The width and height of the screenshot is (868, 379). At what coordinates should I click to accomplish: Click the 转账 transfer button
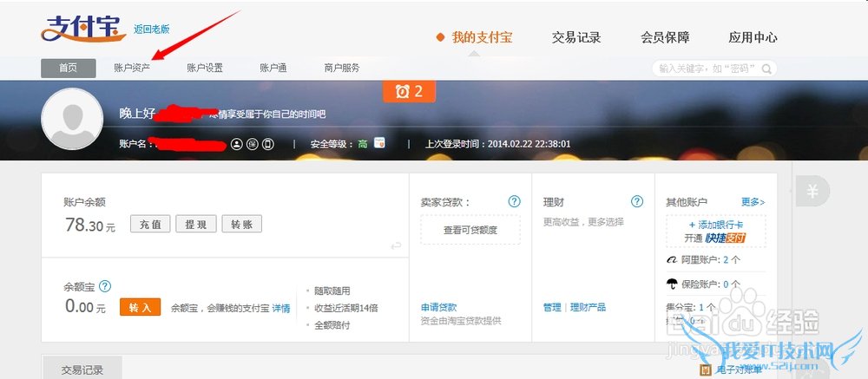click(x=242, y=224)
